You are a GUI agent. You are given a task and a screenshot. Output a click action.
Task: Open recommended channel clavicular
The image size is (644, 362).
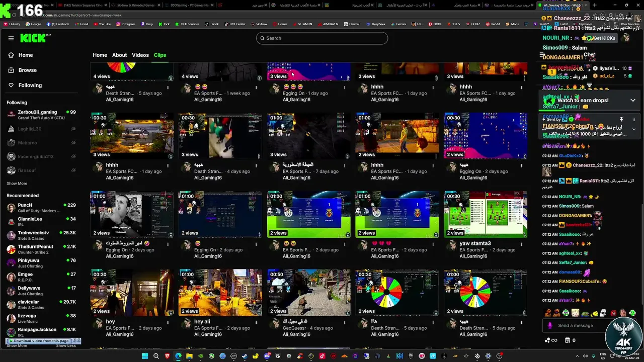click(40, 305)
